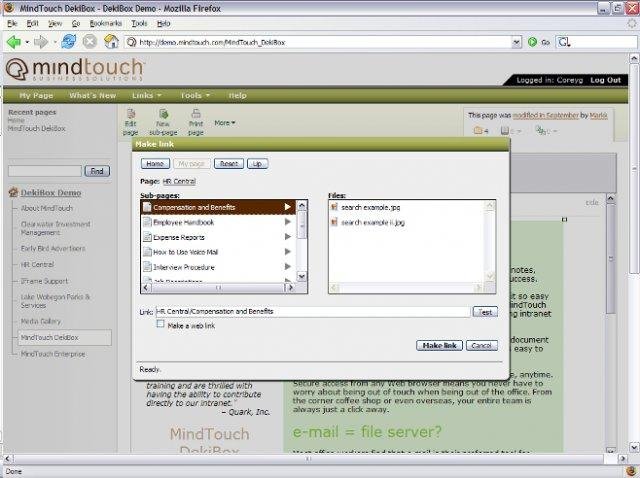Click the Home button in Make link dialog

click(155, 164)
